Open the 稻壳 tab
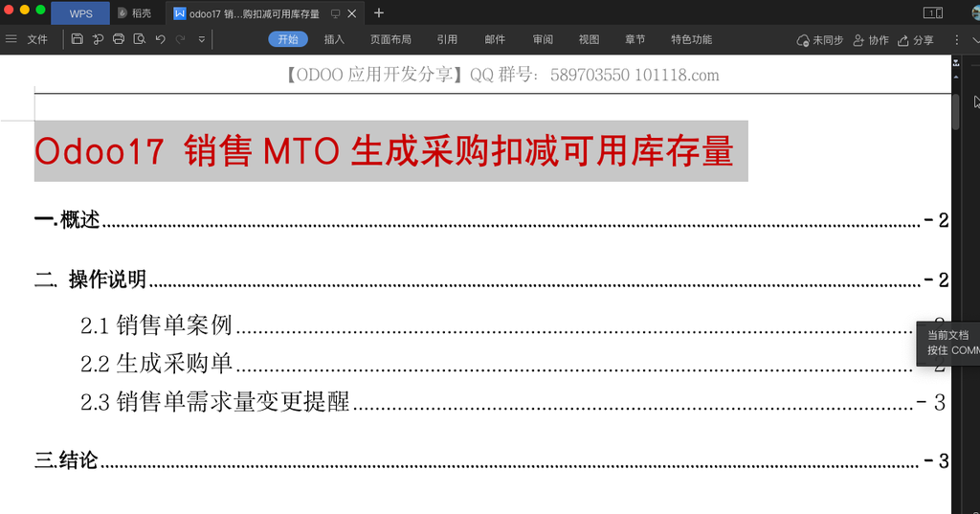 (135, 13)
